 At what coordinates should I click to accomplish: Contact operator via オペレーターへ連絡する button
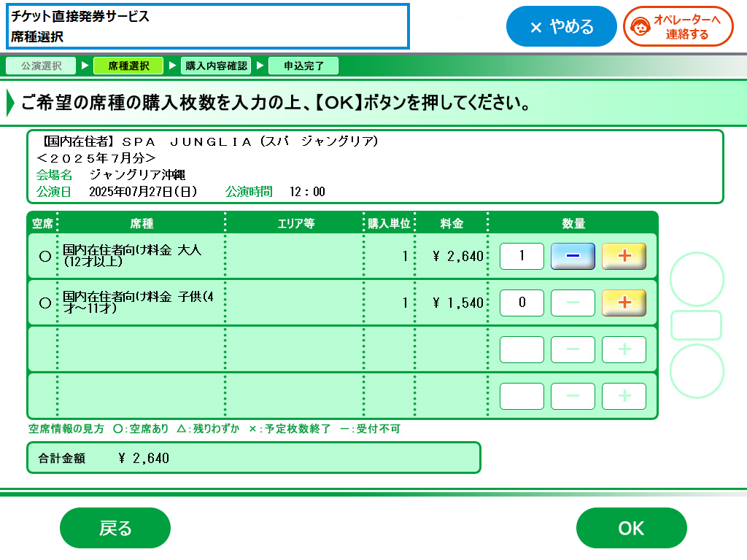tap(678, 27)
